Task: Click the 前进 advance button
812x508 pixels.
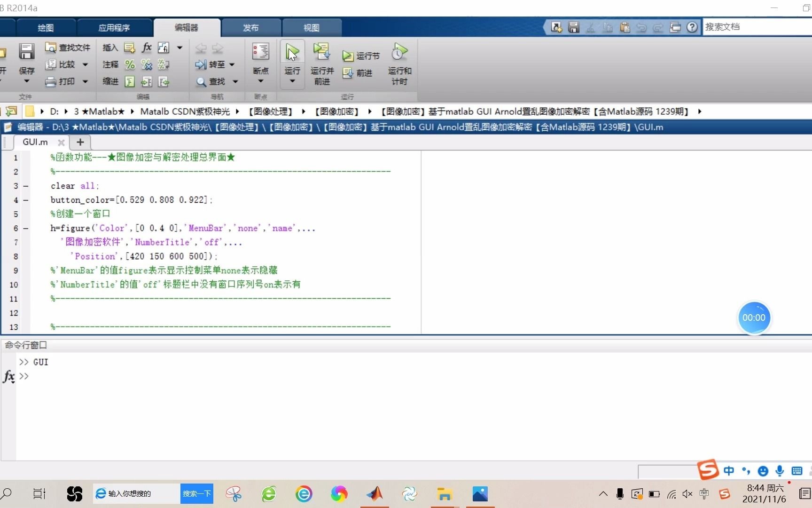Action: pyautogui.click(x=358, y=73)
